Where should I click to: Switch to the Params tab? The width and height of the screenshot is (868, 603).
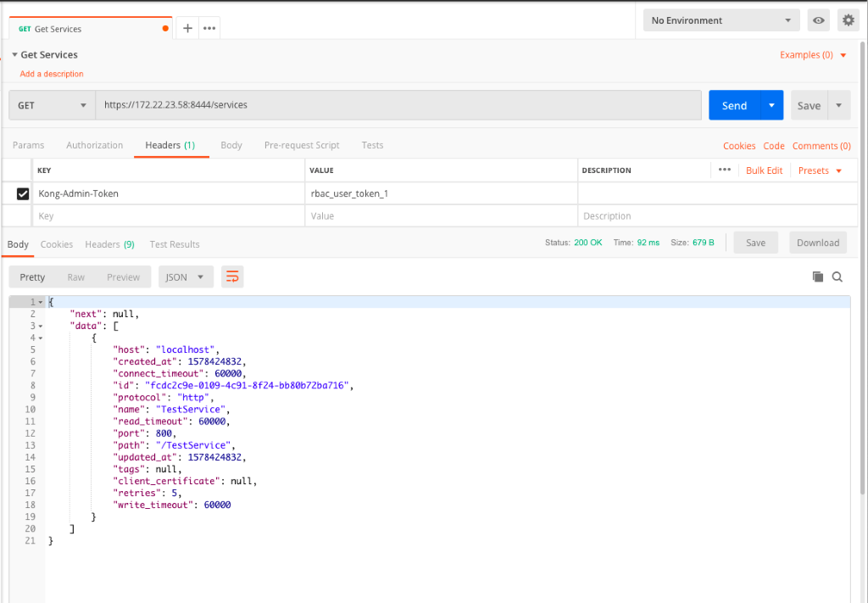tap(28, 145)
